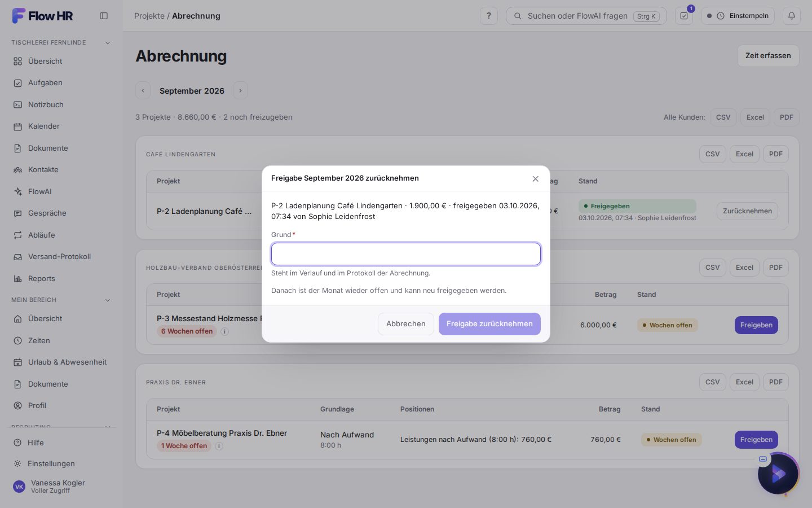Open the tasks inbox icon with badge
The image size is (812, 508).
tap(684, 16)
